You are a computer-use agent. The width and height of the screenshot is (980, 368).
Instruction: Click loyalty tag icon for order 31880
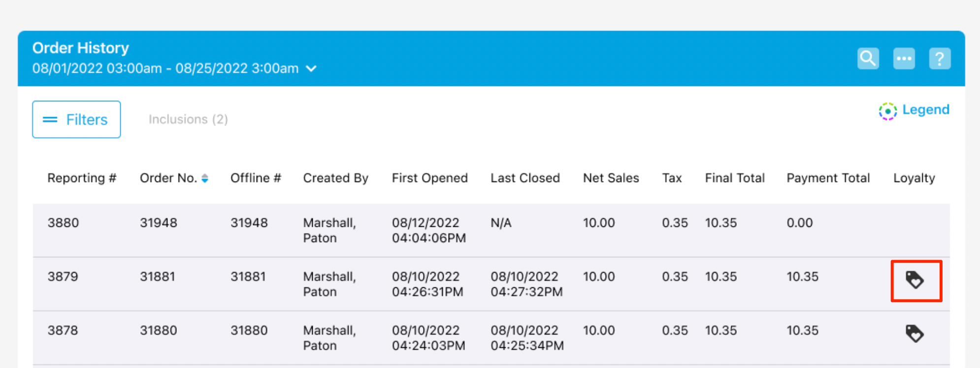[x=915, y=334]
